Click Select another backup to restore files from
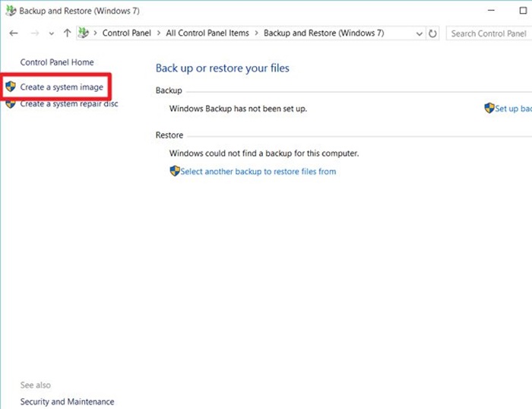 click(x=258, y=171)
